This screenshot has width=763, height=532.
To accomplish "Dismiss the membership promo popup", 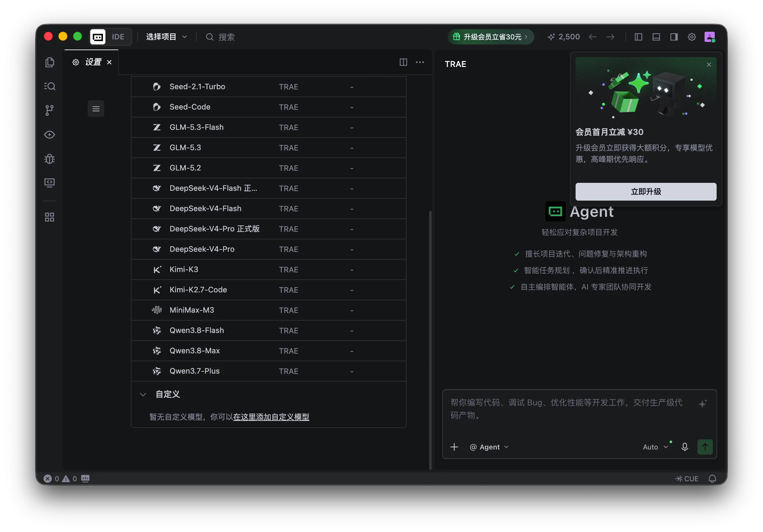I will (x=708, y=65).
